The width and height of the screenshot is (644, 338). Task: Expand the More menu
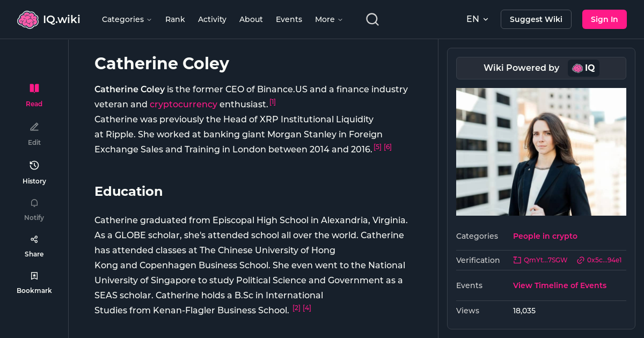click(x=328, y=19)
